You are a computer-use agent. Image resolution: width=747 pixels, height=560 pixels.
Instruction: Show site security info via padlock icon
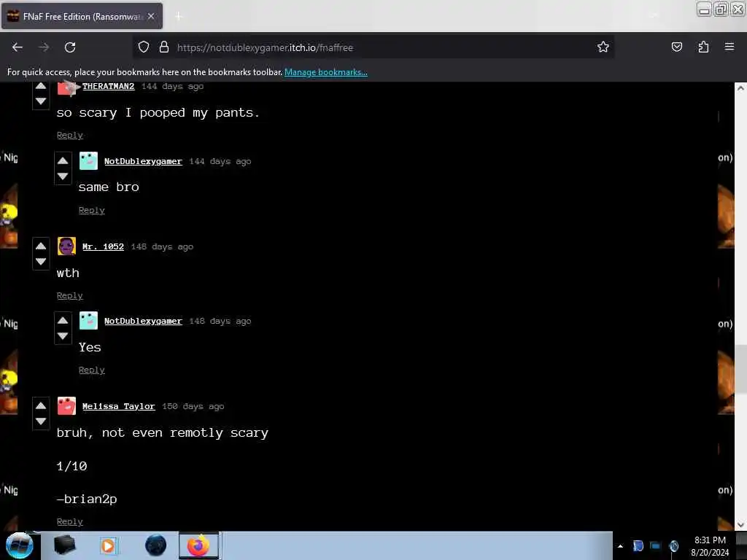[x=164, y=47]
